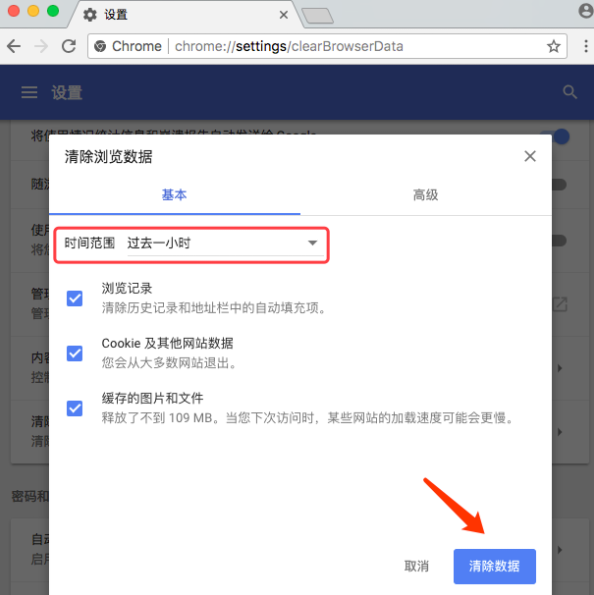
Task: Click the Chrome site info icon
Action: (100, 46)
